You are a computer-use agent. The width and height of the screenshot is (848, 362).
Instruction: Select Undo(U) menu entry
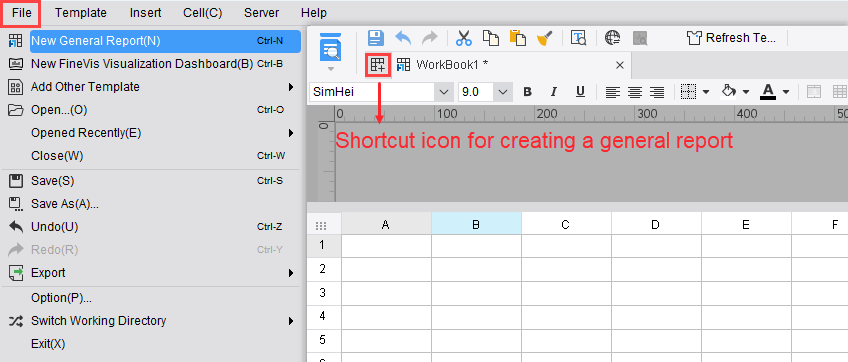[151, 227]
